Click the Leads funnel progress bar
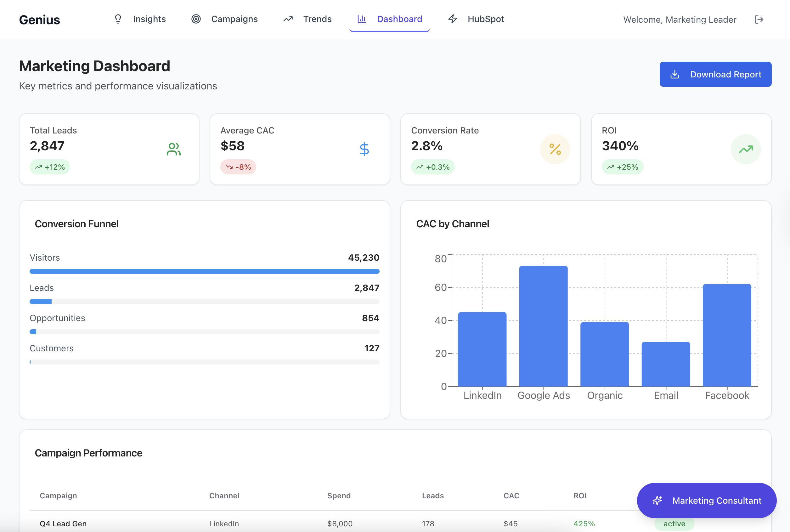Screen dimensions: 790x532 205,302
